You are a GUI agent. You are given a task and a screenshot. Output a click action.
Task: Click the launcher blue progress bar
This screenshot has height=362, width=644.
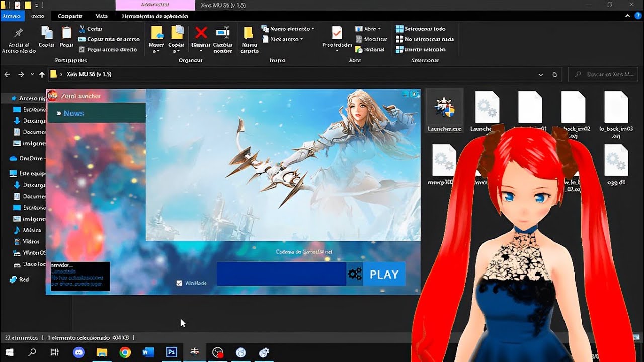(x=281, y=274)
